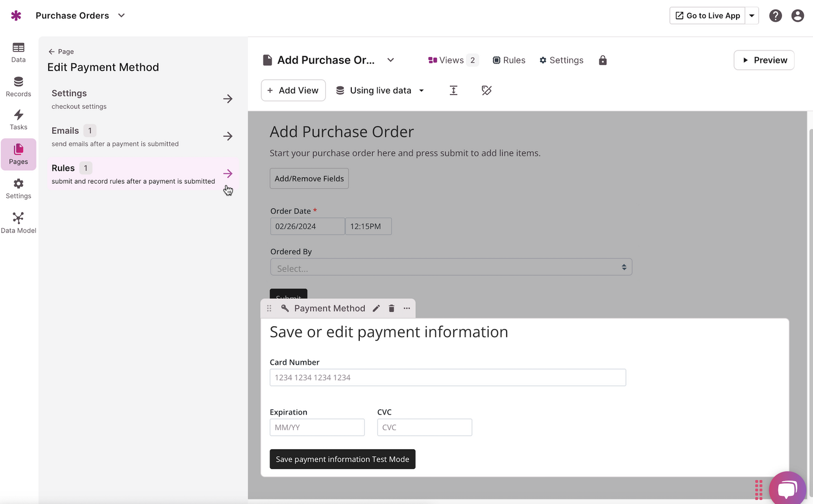Viewport: 813px width, 504px height.
Task: Open Tasks from the sidebar
Action: [x=18, y=120]
